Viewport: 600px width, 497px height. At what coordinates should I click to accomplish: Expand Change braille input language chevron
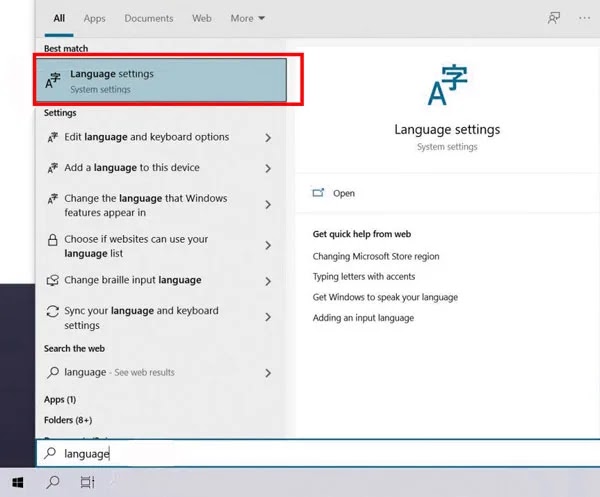(x=268, y=281)
